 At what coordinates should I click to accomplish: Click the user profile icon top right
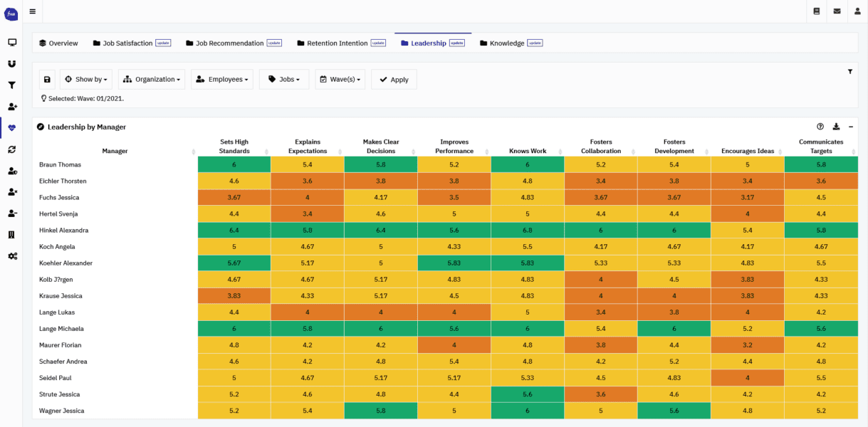(x=857, y=11)
